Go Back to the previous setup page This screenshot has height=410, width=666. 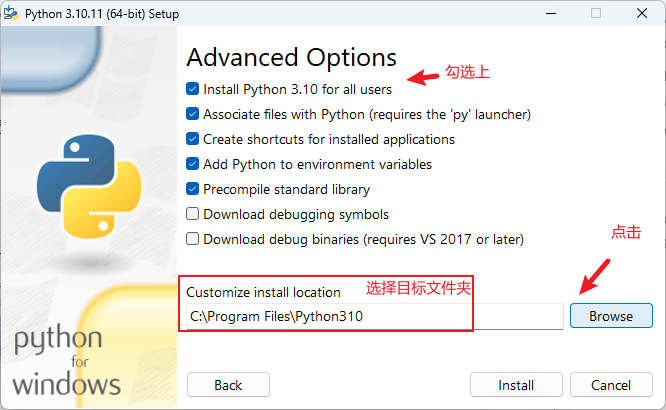[x=228, y=385]
